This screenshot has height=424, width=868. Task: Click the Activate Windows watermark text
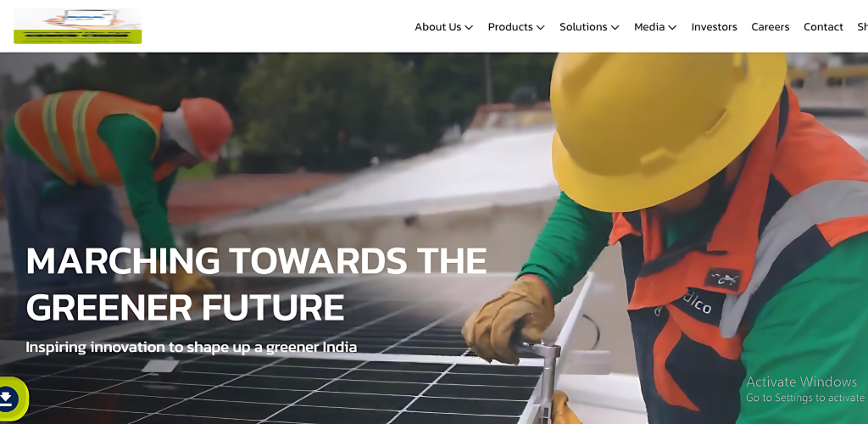point(801,382)
